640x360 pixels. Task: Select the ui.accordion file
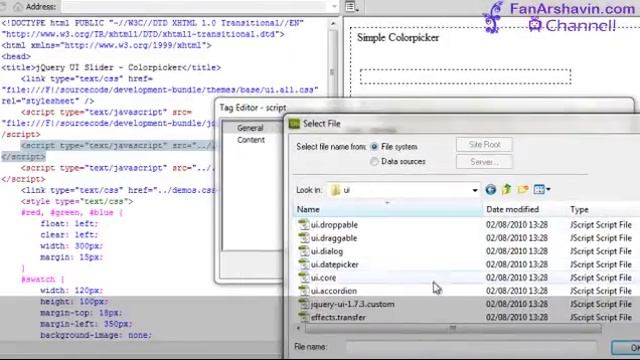click(x=333, y=291)
